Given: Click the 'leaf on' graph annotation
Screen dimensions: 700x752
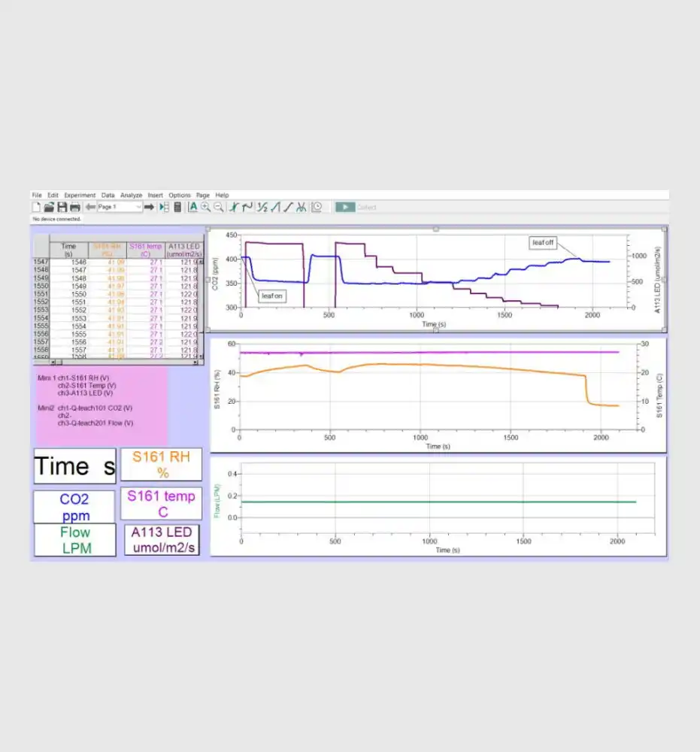Looking at the screenshot, I should [271, 296].
